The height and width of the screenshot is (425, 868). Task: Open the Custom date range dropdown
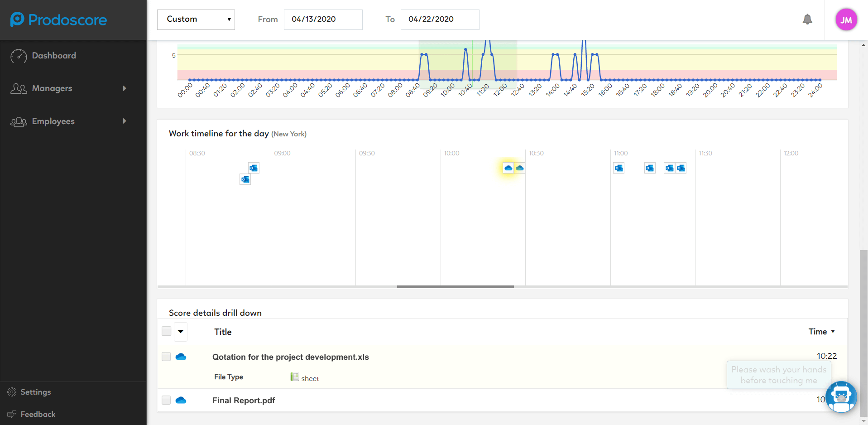(196, 19)
